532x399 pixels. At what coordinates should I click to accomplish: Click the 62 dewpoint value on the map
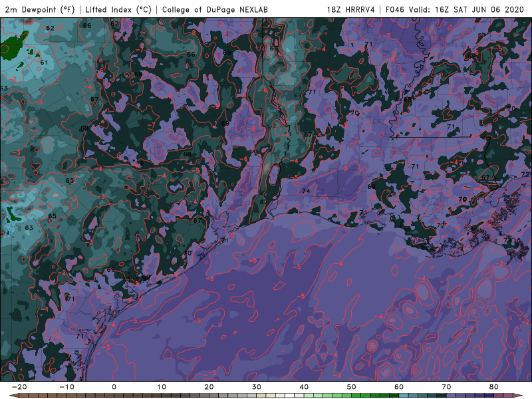click(x=50, y=28)
